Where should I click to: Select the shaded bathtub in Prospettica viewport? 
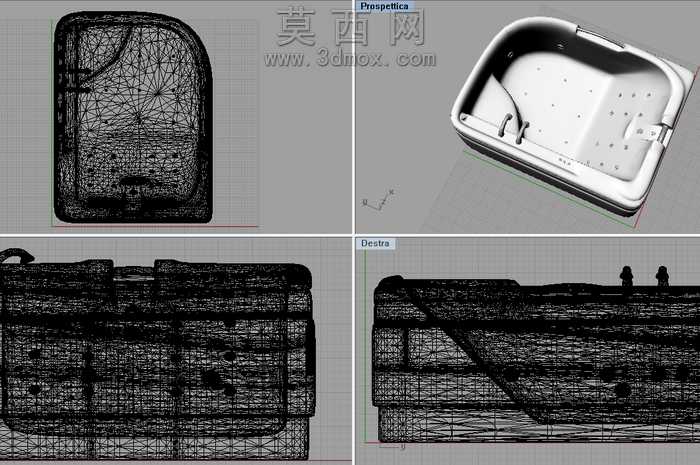[x=573, y=116]
